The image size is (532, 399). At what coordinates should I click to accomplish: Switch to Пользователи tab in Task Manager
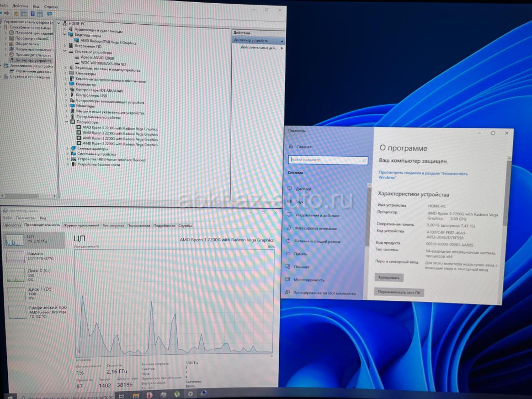tap(139, 225)
